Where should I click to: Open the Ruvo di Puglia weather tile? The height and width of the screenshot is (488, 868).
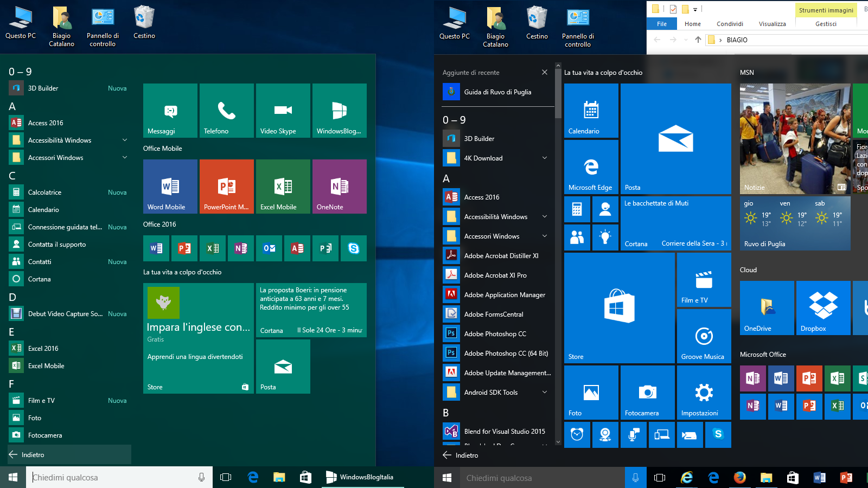tap(795, 223)
